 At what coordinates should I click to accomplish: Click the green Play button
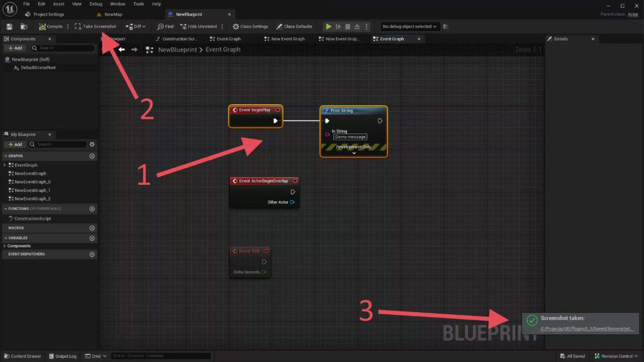tap(329, 27)
